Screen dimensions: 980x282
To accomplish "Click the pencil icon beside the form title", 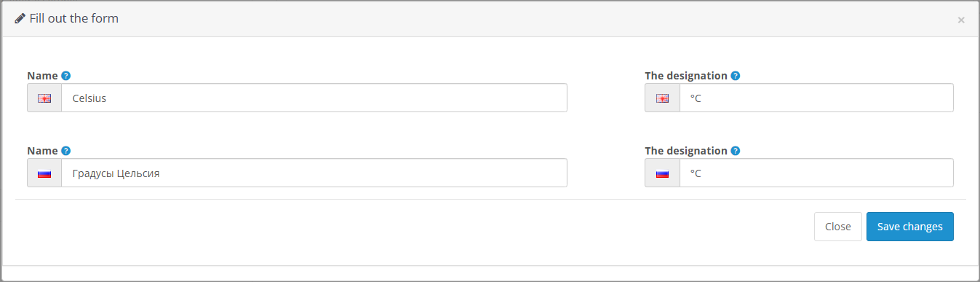I will (x=20, y=19).
